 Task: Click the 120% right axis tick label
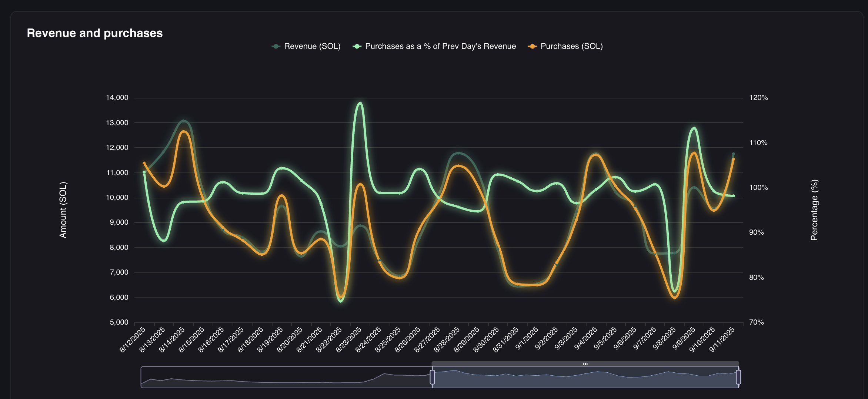click(758, 98)
